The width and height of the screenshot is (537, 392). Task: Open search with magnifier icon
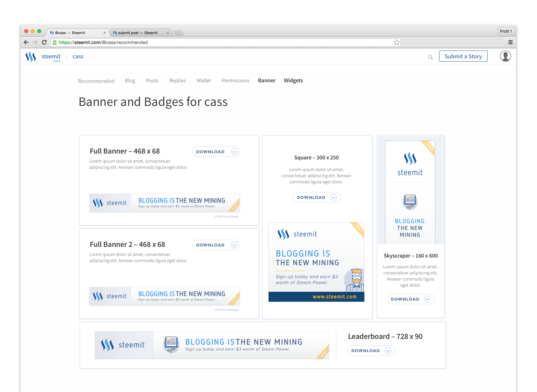(430, 57)
